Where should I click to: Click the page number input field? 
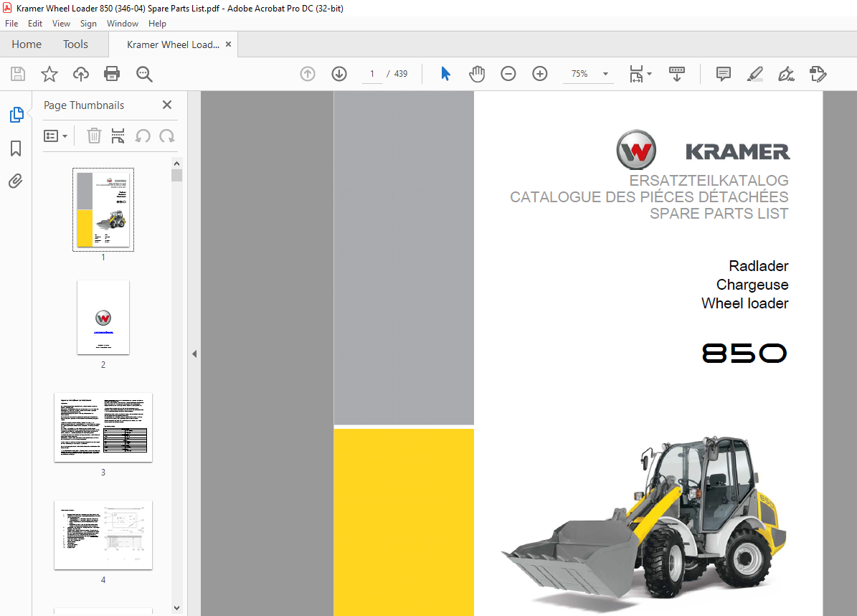[x=372, y=74]
